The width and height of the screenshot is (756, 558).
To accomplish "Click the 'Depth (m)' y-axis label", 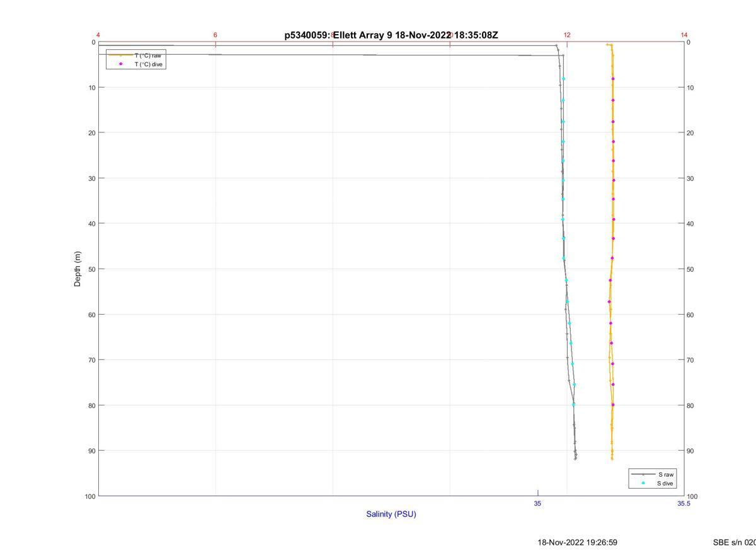I will tap(78, 269).
